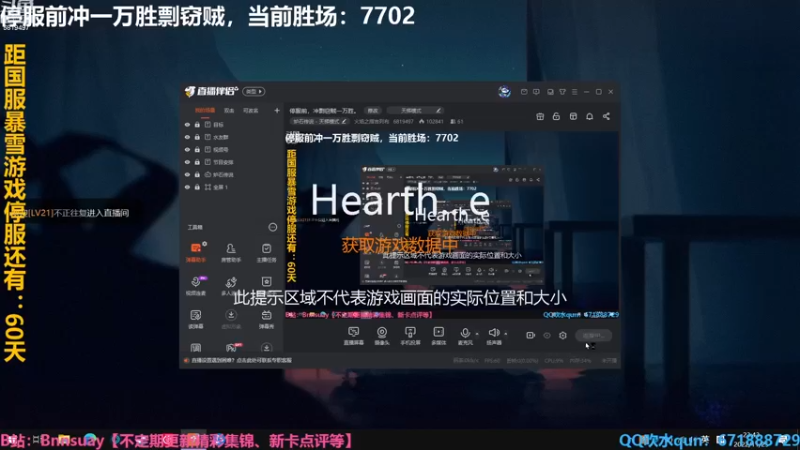Viewport: 800px width, 450px height.
Task: Add a 多媒体 multimedia source
Action: point(438,336)
